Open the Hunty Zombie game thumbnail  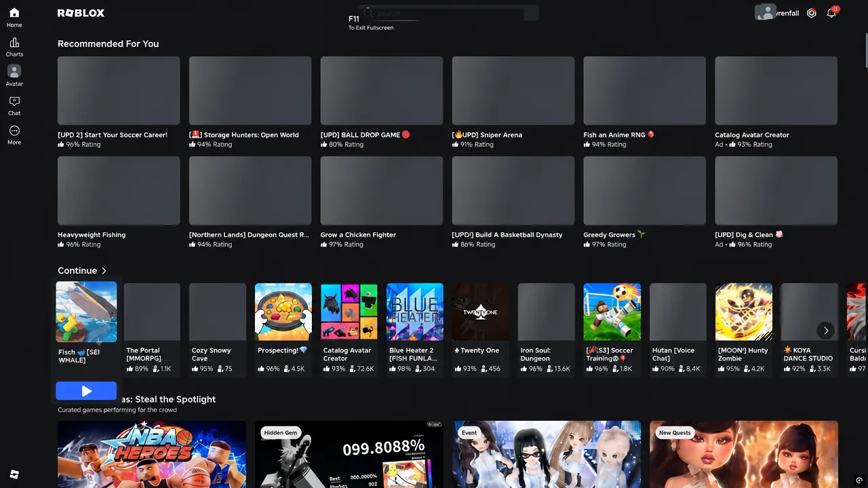click(x=744, y=312)
